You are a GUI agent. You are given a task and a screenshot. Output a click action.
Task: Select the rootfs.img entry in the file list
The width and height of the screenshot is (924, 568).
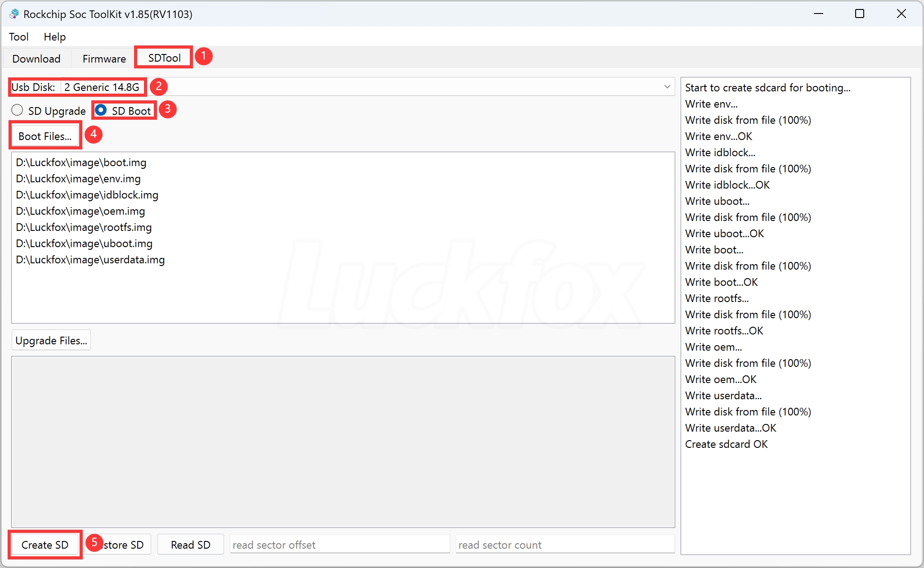click(x=84, y=227)
